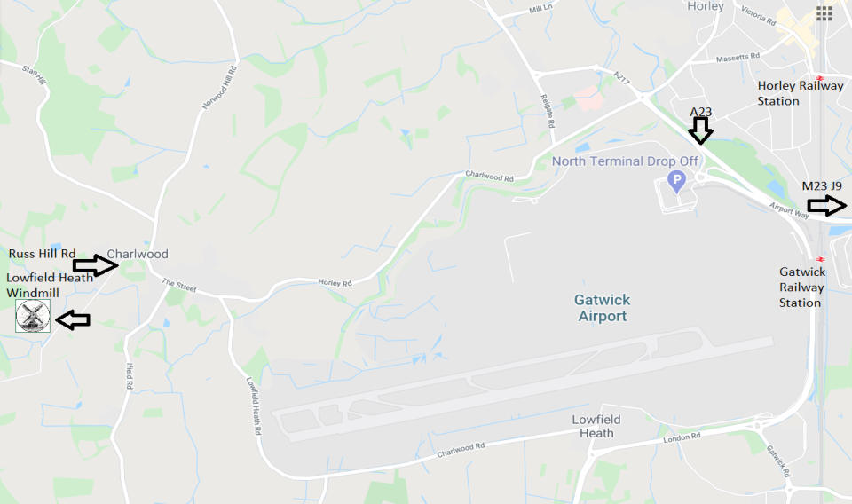Select the Gatwick Railway Station text
The image size is (852, 504).
pyautogui.click(x=802, y=287)
